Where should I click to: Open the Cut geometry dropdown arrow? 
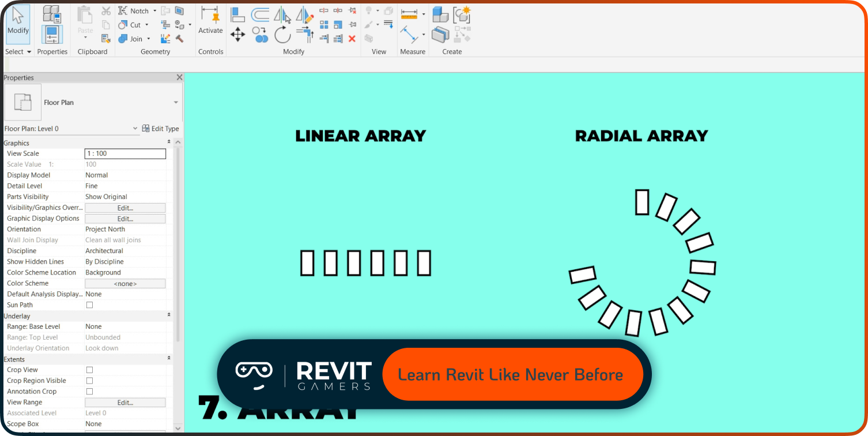point(146,25)
